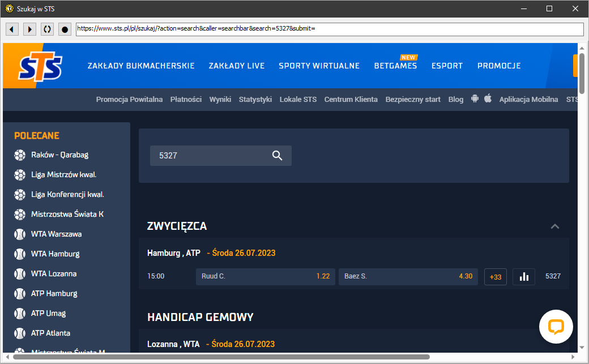Expand more bets with +33 button
The image size is (589, 364).
(496, 277)
